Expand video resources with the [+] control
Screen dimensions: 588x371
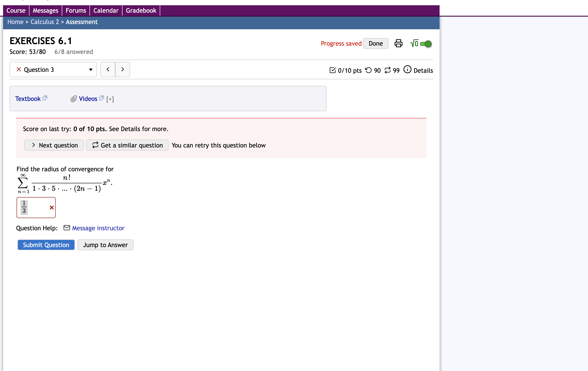pyautogui.click(x=110, y=99)
